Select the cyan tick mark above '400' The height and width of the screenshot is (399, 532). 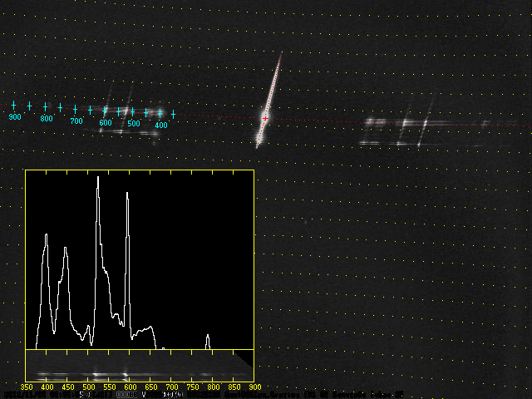pos(160,113)
